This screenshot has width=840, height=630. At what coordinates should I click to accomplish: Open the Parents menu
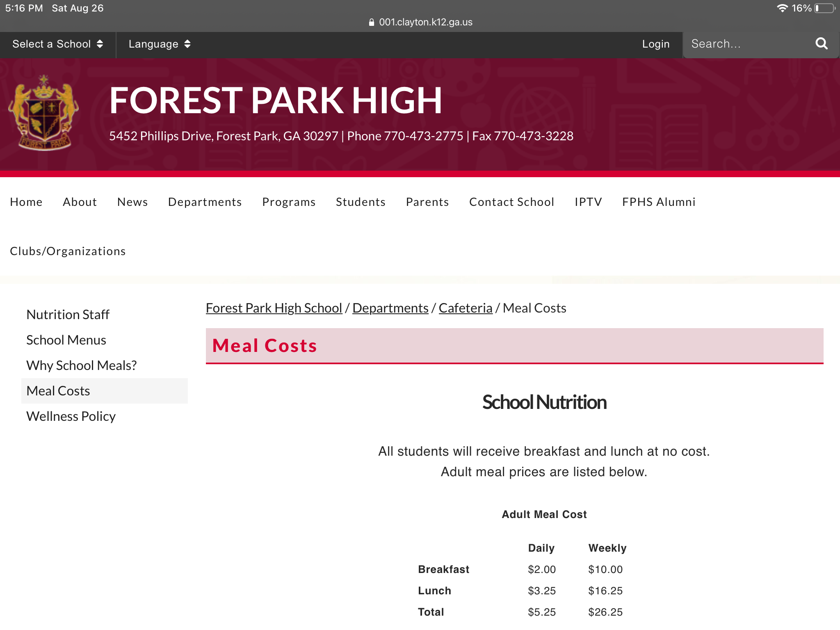[x=428, y=202]
